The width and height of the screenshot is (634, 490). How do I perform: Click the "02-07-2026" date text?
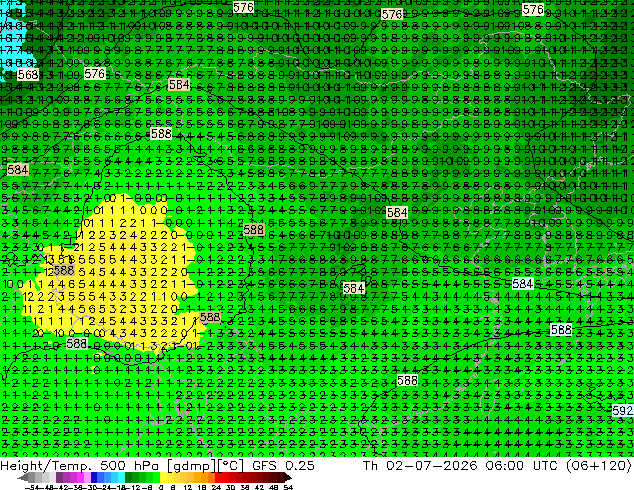point(431,466)
